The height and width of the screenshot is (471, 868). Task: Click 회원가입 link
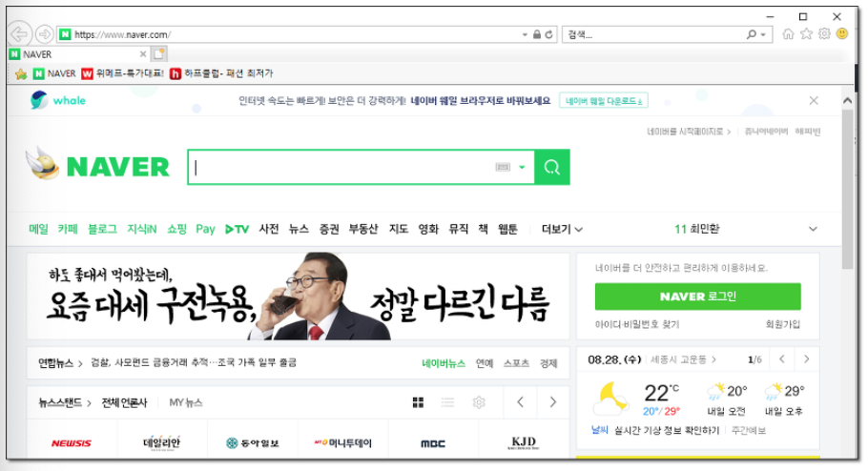click(x=783, y=324)
